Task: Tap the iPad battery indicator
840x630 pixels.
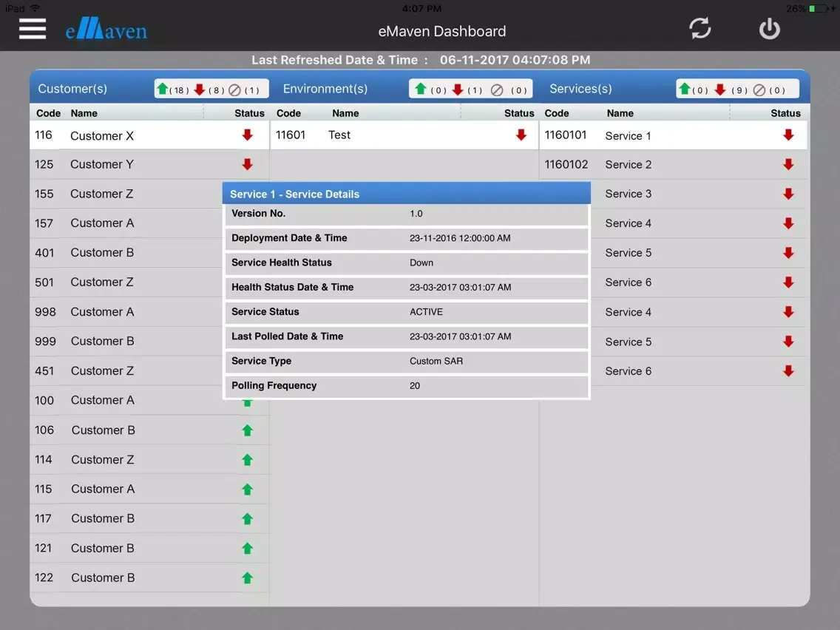Action: tap(819, 9)
